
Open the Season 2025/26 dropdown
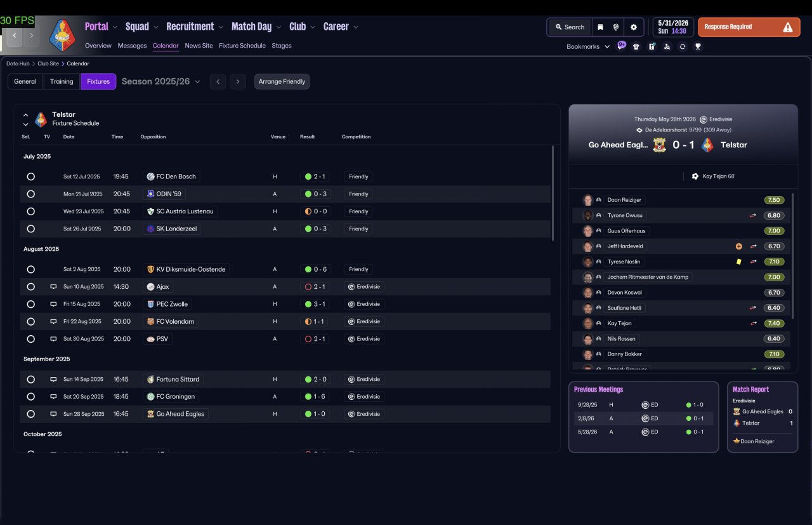161,81
